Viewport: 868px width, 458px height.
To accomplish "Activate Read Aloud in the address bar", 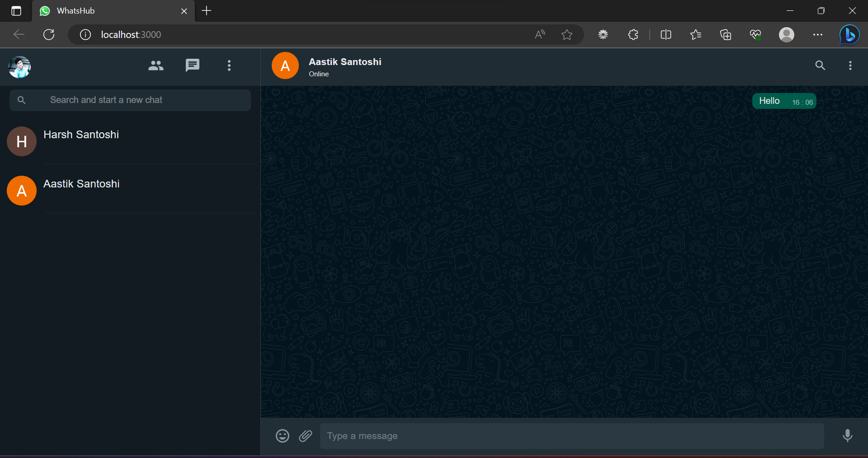I will coord(539,35).
